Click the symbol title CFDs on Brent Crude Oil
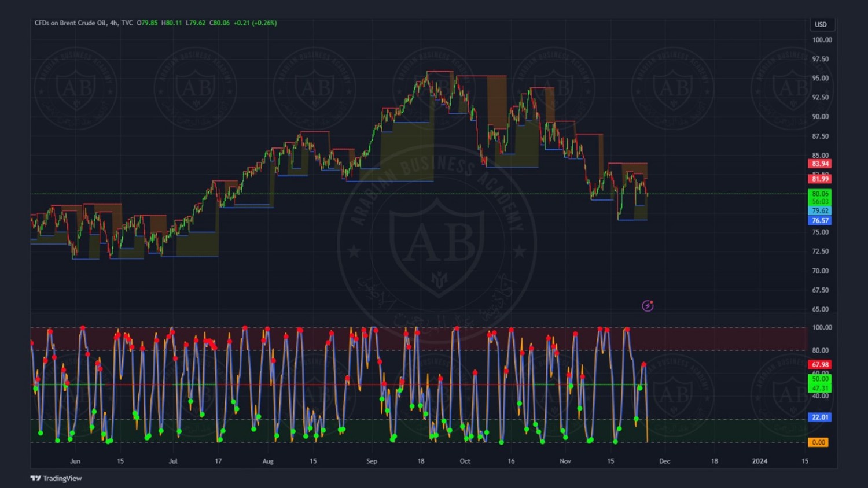Image resolution: width=868 pixels, height=488 pixels. click(x=70, y=23)
